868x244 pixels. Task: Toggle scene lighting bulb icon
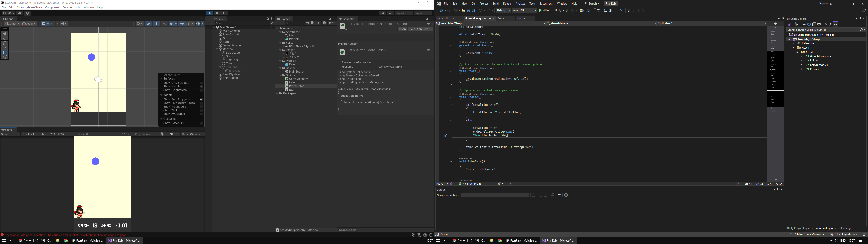pos(156,23)
